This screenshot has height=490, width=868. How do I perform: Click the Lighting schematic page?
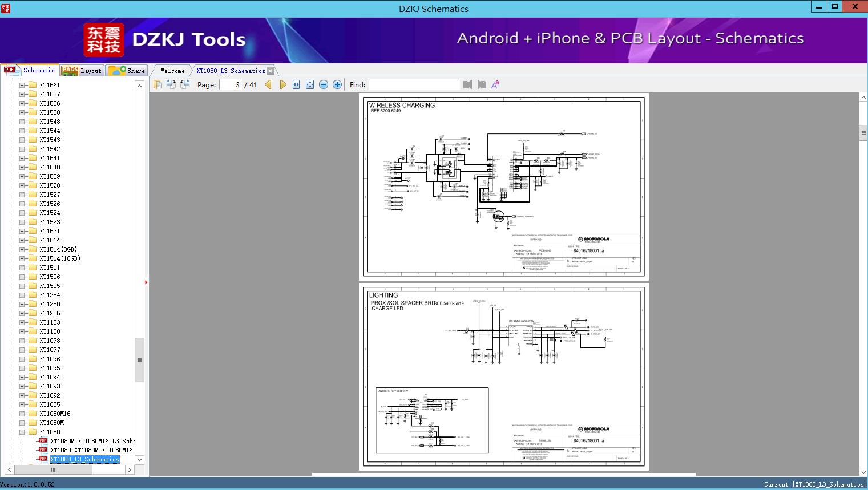(504, 376)
